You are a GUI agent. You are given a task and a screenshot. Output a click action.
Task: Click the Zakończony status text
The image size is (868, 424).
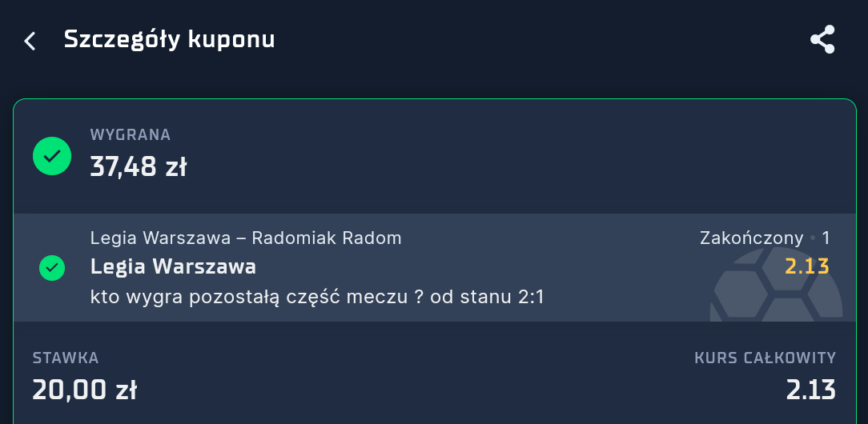coord(751,238)
